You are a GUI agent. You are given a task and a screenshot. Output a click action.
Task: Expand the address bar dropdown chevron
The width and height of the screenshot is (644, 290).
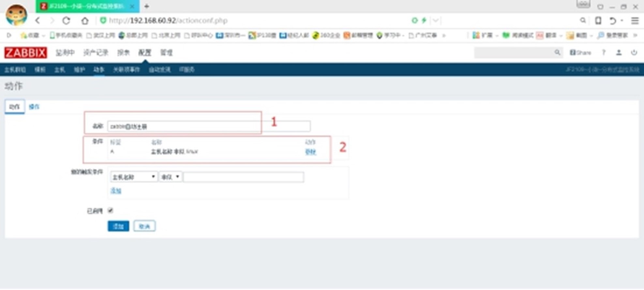tap(436, 21)
